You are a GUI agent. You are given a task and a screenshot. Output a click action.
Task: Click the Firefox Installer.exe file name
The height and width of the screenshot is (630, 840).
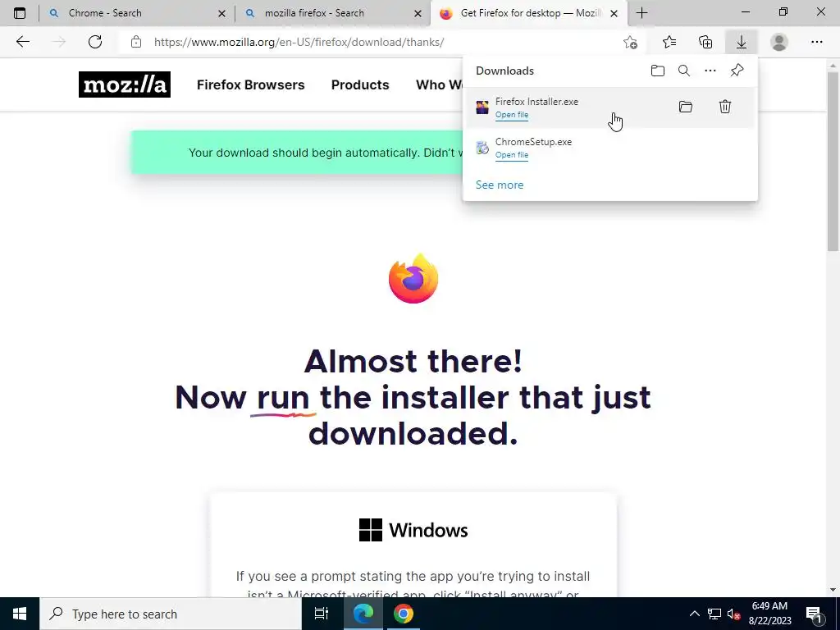point(536,101)
